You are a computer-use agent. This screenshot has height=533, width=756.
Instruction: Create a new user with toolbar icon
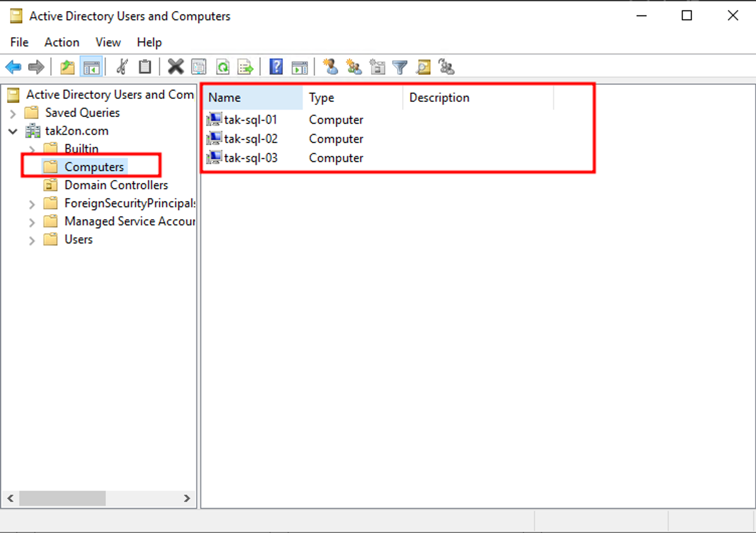point(331,67)
